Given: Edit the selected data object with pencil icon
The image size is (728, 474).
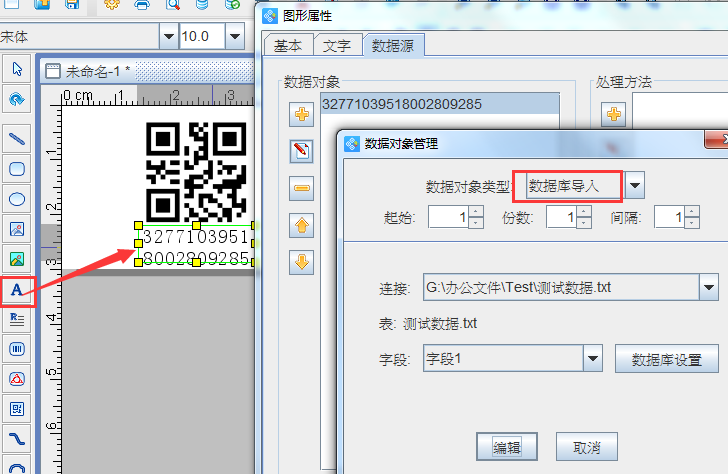Looking at the screenshot, I should (x=301, y=151).
